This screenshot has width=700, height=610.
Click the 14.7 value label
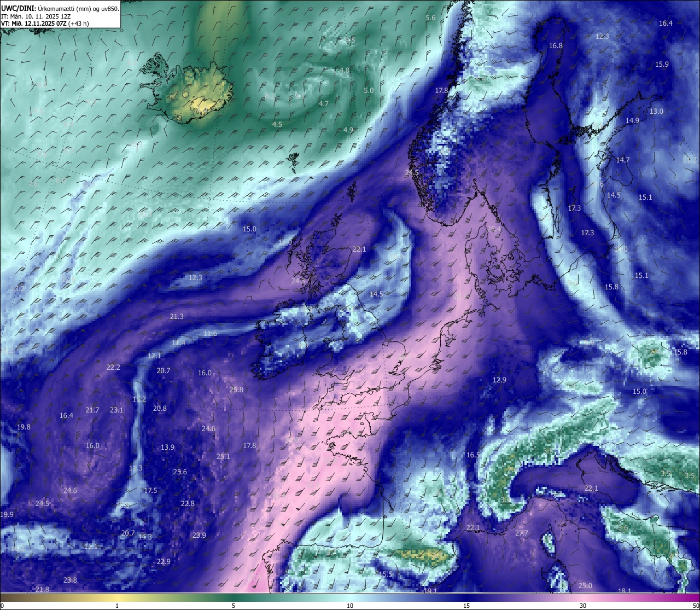point(623,160)
